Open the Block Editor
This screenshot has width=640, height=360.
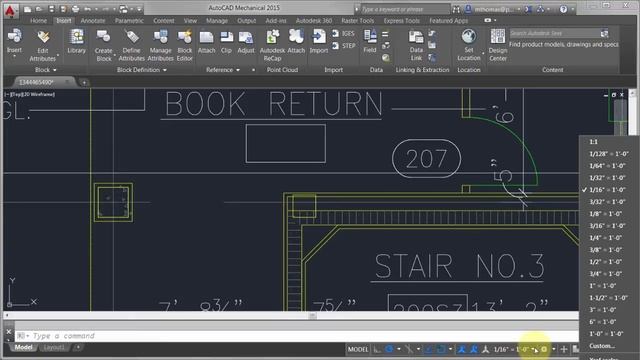184,46
